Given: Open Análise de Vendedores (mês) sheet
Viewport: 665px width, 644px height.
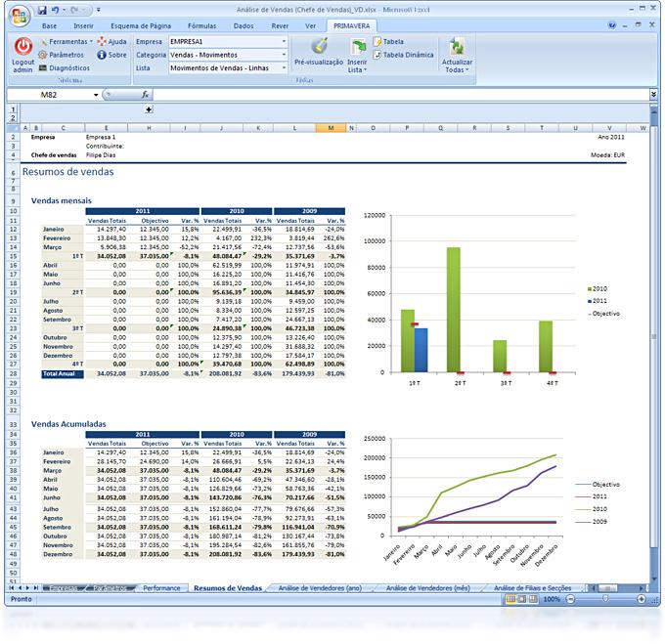Looking at the screenshot, I should tap(428, 588).
